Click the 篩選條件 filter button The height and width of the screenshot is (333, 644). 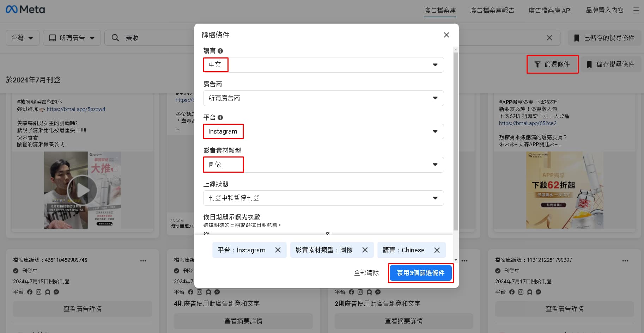pos(553,64)
